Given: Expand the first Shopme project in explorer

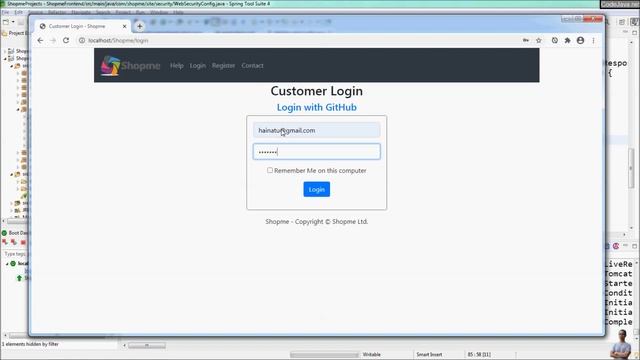Looking at the screenshot, I should click(5, 51).
